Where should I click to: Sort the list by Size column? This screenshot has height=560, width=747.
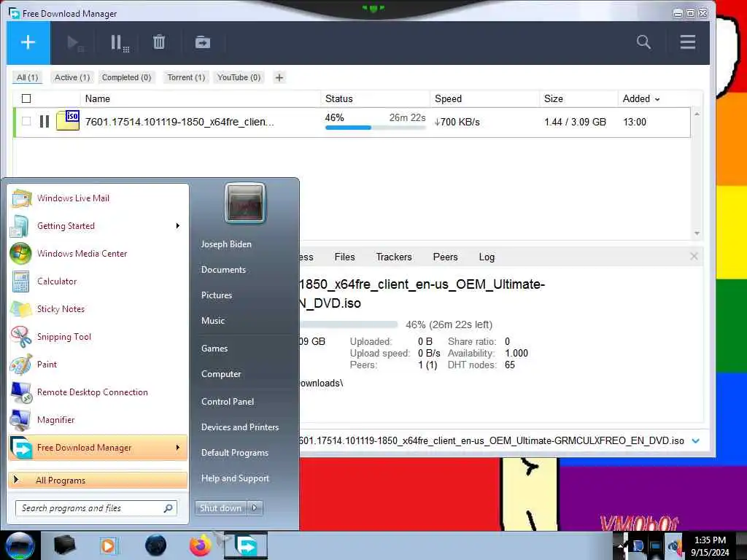pyautogui.click(x=554, y=98)
